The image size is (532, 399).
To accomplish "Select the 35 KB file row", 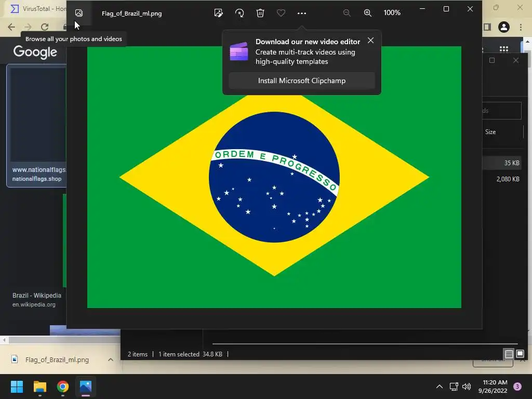I will (x=501, y=163).
